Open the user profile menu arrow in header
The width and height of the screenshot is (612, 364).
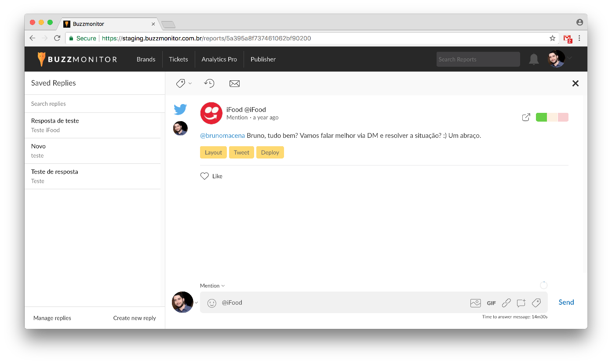coord(570,58)
